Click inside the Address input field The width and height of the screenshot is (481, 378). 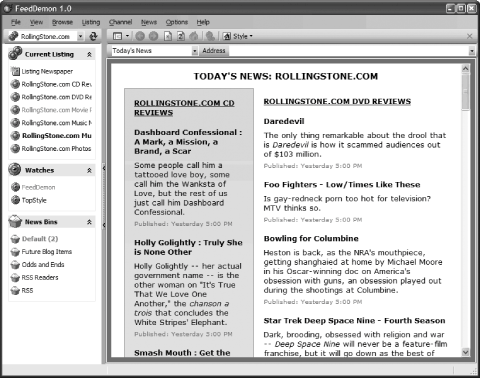pyautogui.click(x=349, y=51)
